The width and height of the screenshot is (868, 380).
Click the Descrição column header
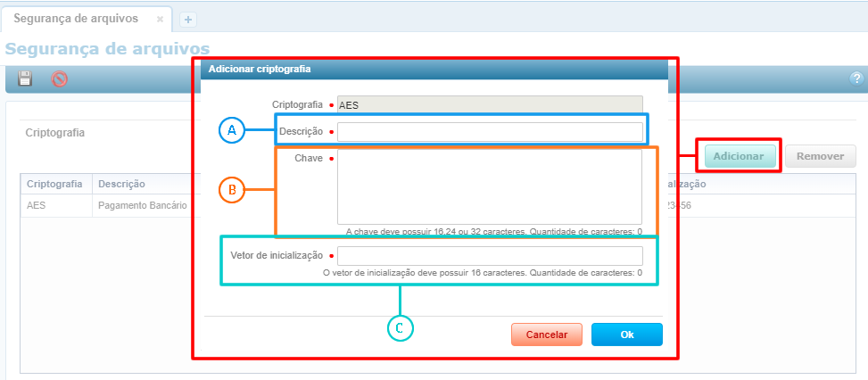(122, 184)
